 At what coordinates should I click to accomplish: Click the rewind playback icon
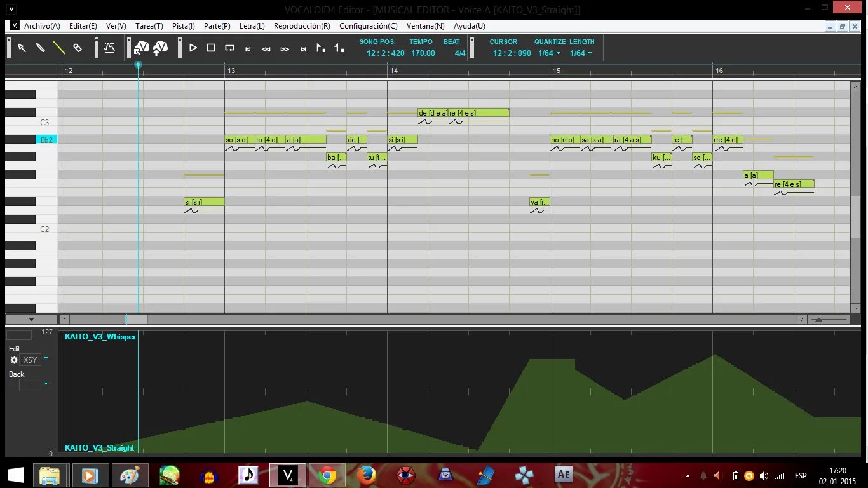pos(266,48)
